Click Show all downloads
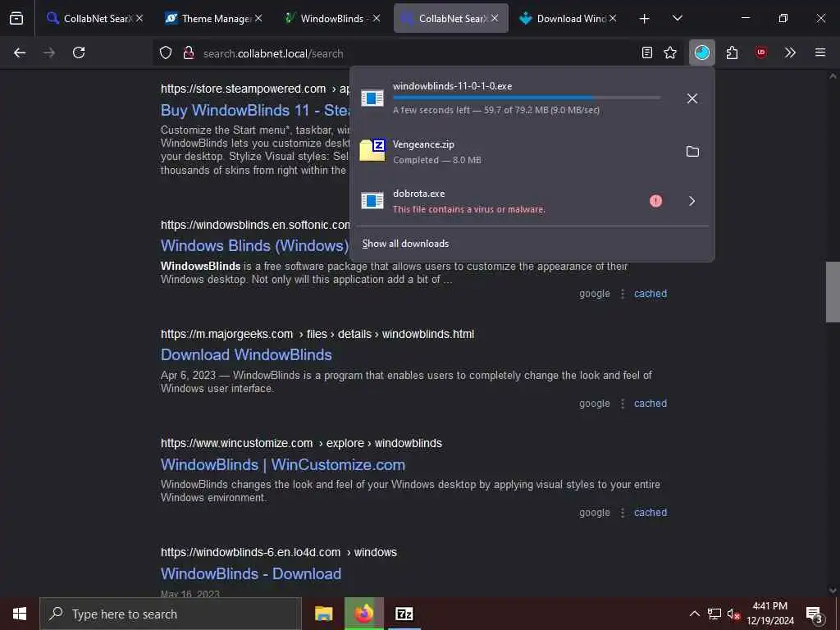The image size is (840, 630). [405, 244]
